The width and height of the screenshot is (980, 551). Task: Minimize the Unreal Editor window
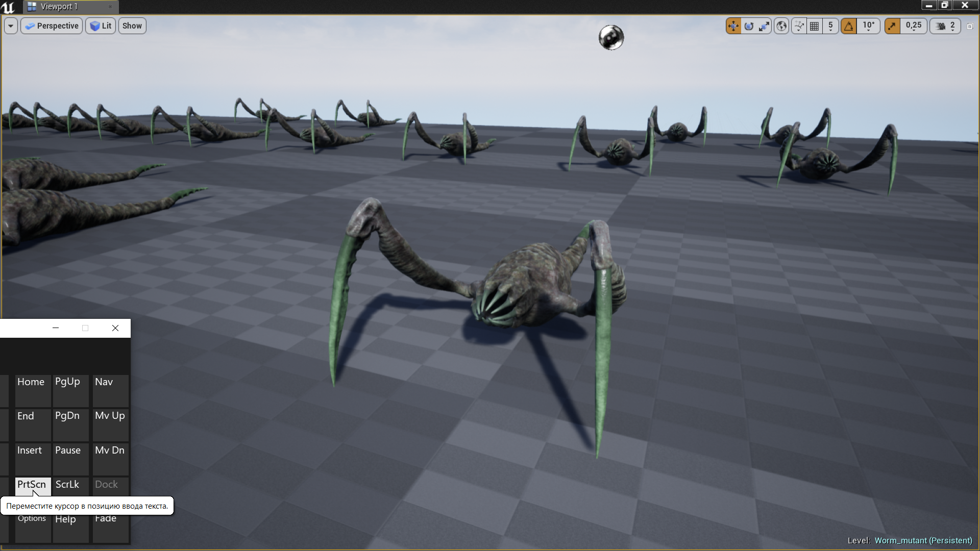point(929,5)
